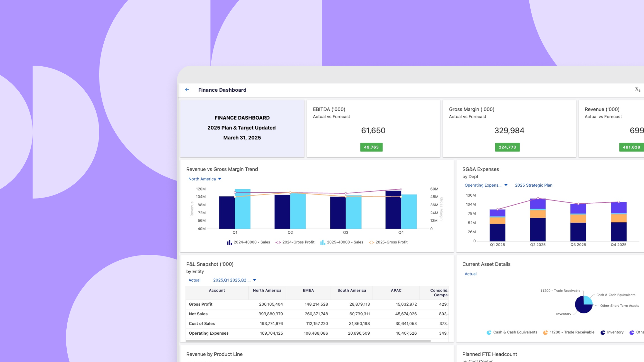Open the North America region dropdown
Viewport: 644px width, 362px height.
[x=205, y=179]
